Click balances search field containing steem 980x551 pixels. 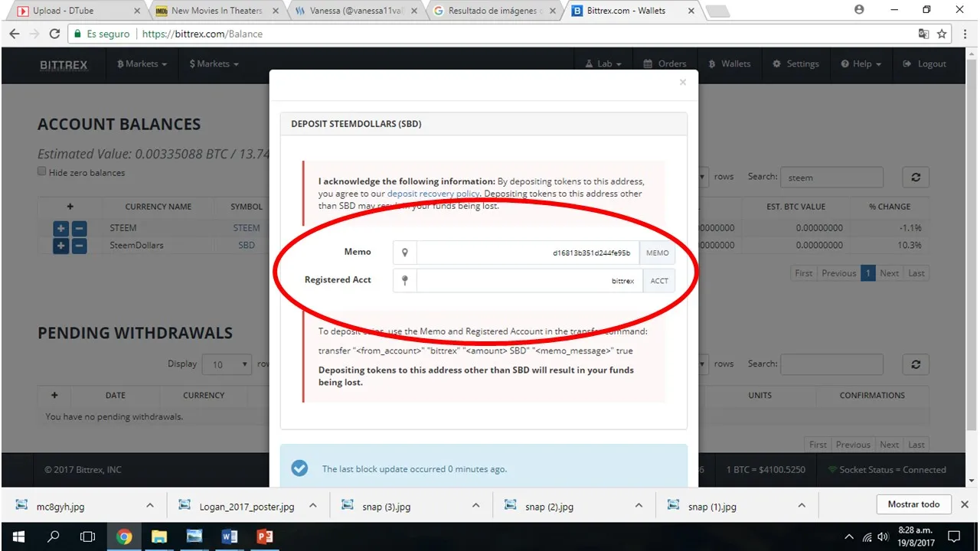click(831, 178)
